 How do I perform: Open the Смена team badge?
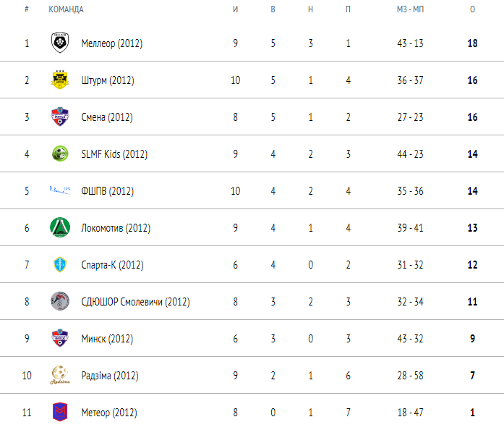(60, 117)
